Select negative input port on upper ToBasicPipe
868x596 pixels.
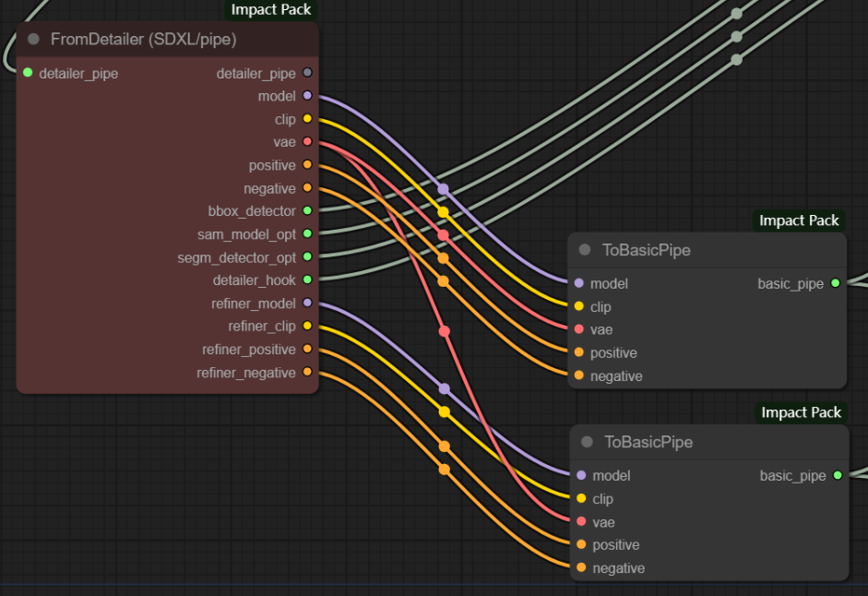[578, 376]
